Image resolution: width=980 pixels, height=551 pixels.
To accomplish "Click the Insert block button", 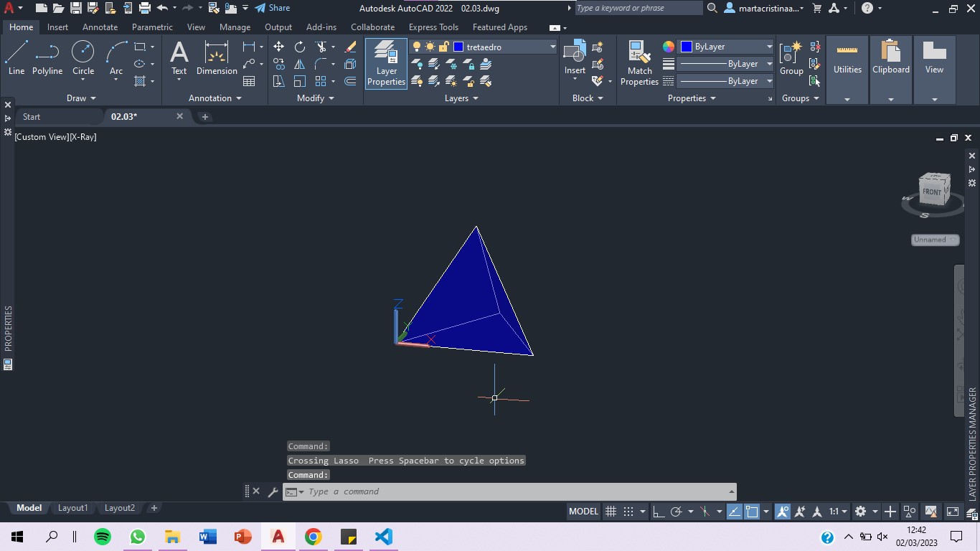I will point(575,58).
